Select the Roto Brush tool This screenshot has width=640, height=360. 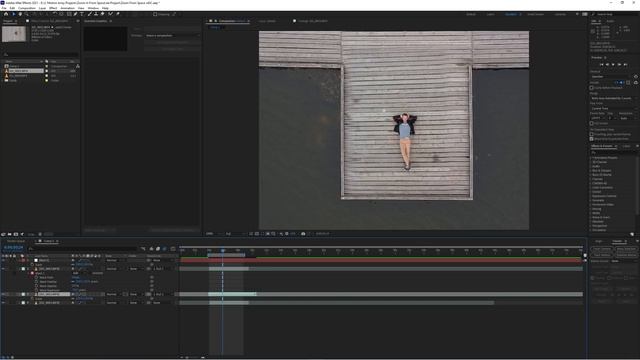pyautogui.click(x=110, y=14)
